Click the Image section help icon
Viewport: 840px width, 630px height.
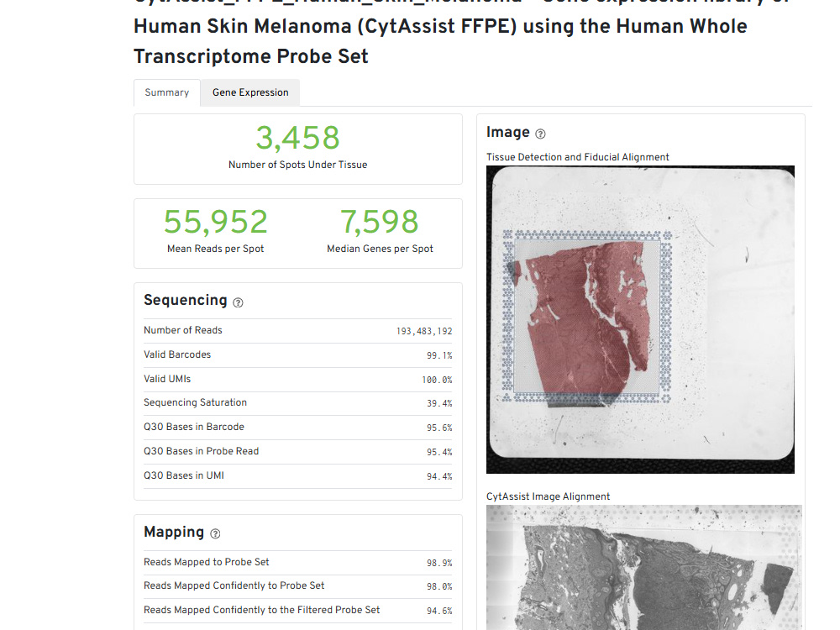[x=540, y=134]
